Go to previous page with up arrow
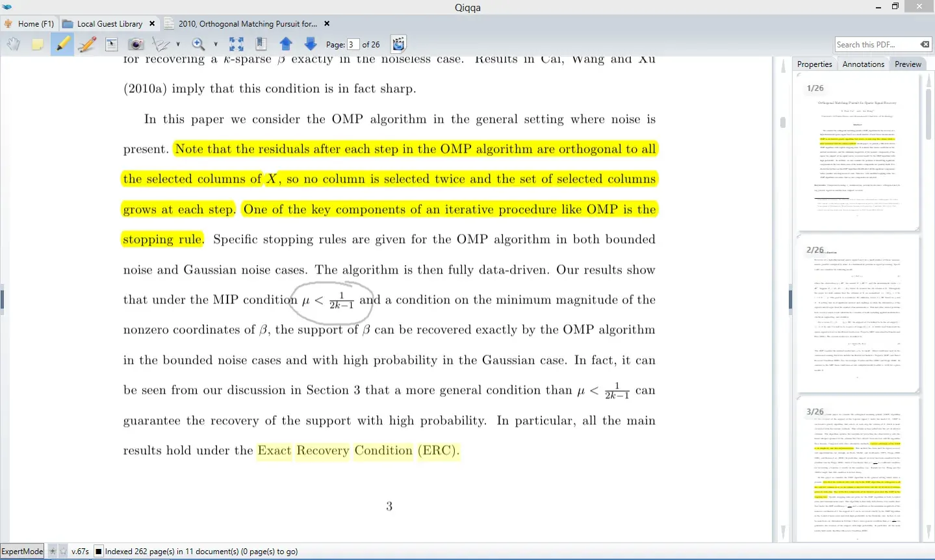Image resolution: width=935 pixels, height=560 pixels. [x=286, y=44]
